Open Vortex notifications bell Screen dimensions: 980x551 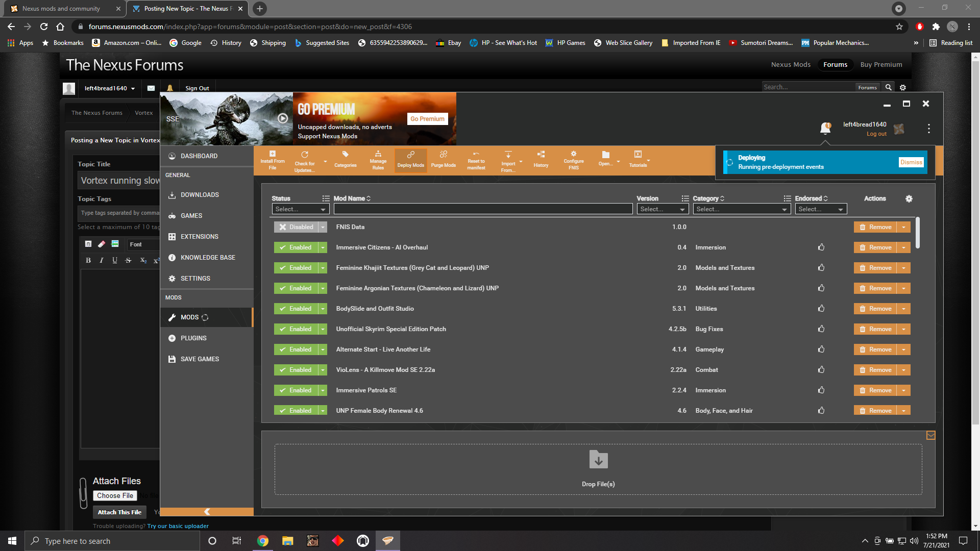825,128
